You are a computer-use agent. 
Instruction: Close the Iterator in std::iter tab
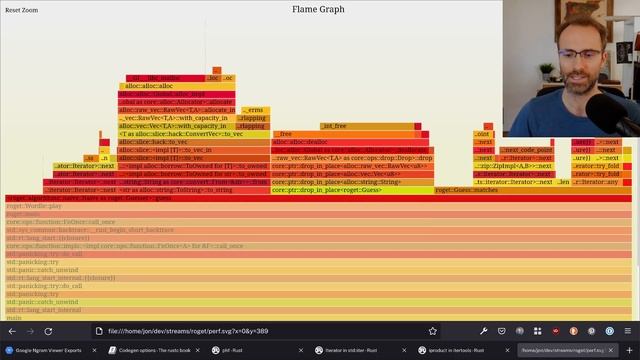coord(404,350)
